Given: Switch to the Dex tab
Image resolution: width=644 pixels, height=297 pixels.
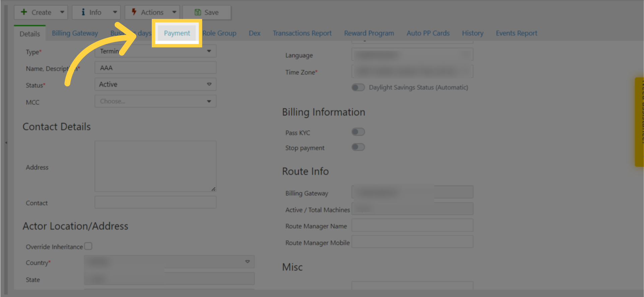Looking at the screenshot, I should pos(255,33).
